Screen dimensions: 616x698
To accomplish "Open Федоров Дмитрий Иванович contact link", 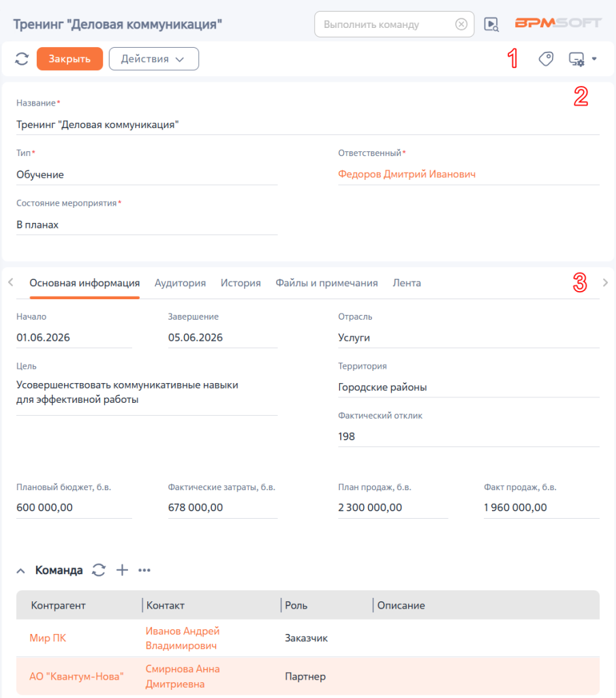I will 407,174.
